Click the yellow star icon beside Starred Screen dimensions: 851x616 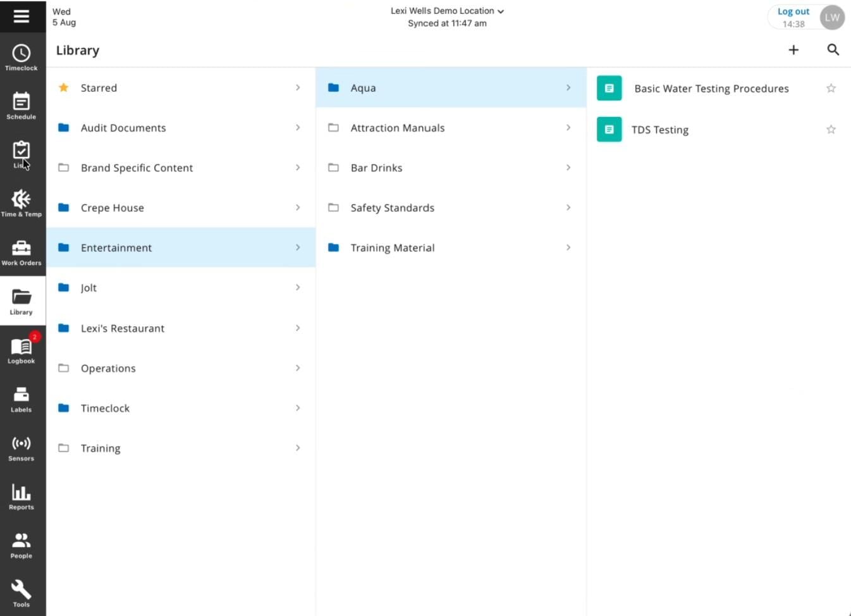[63, 87]
